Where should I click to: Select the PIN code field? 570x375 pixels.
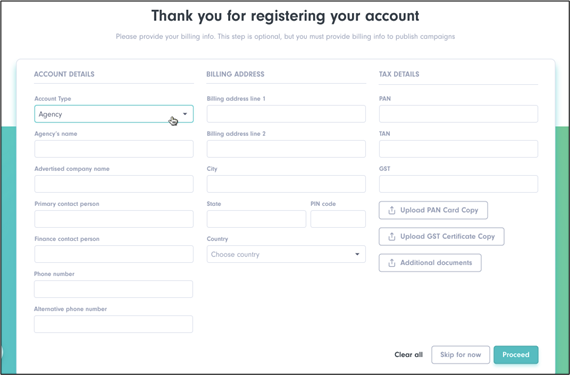coord(338,219)
